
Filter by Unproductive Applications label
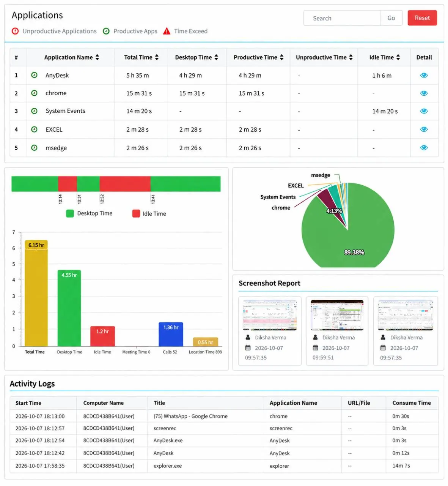[x=60, y=31]
